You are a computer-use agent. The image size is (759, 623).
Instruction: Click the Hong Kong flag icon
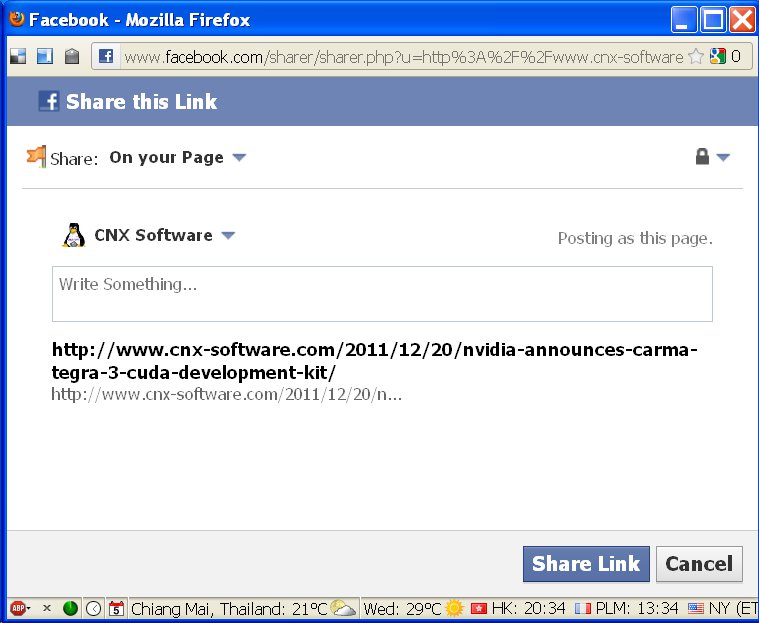[x=479, y=608]
